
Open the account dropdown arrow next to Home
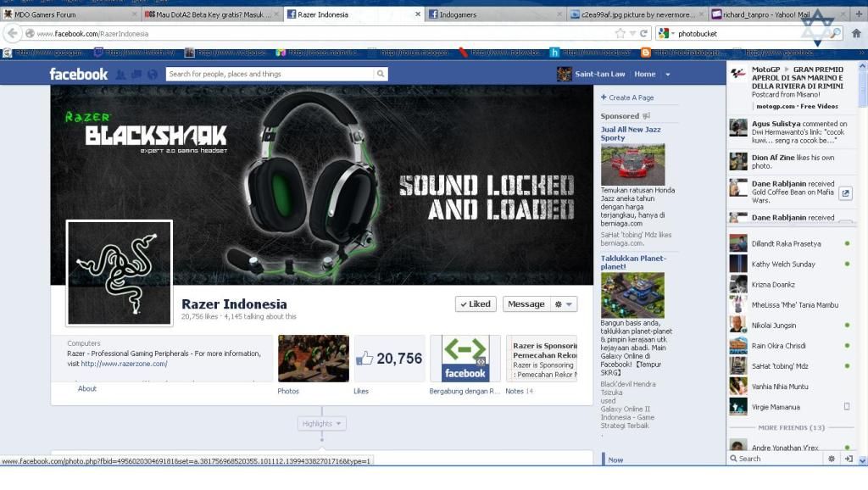click(668, 75)
